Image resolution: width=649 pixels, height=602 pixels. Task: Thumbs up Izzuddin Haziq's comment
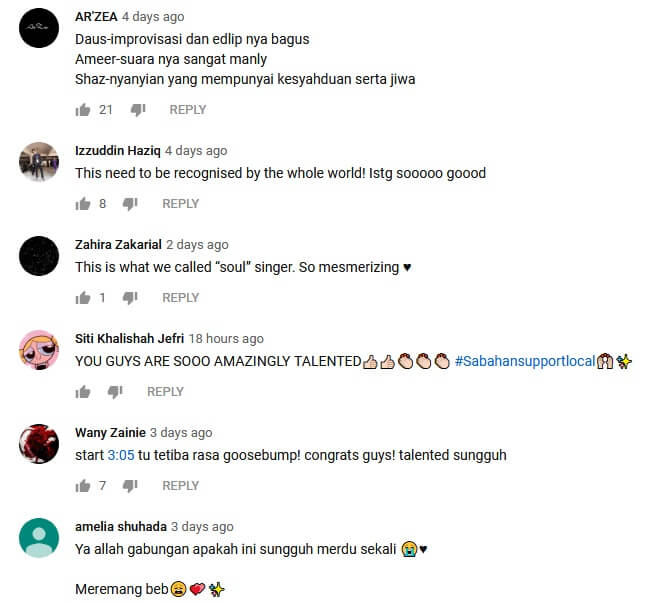pyautogui.click(x=83, y=204)
